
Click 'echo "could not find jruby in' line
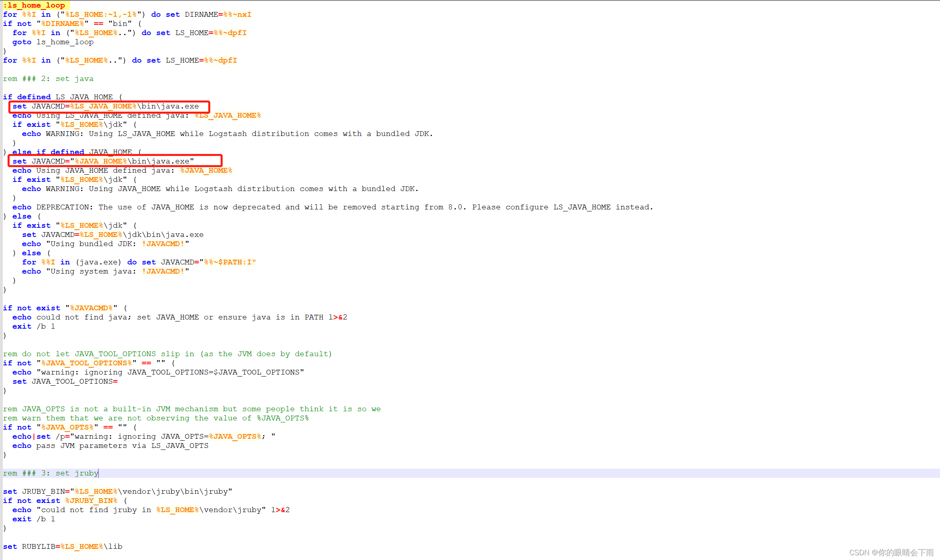(151, 510)
